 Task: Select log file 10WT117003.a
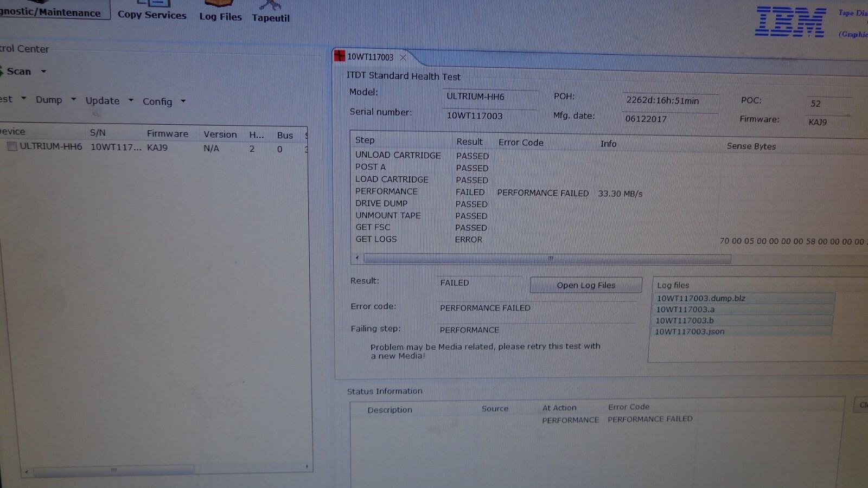click(x=743, y=310)
